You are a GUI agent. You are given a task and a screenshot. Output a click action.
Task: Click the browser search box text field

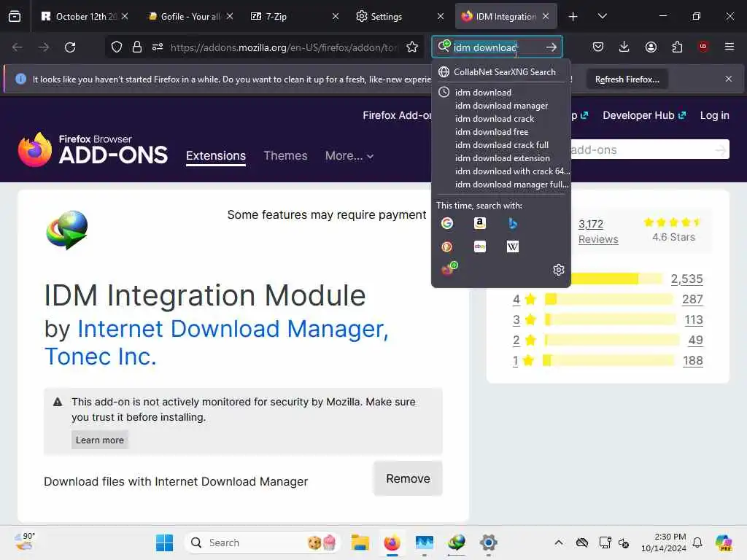(x=495, y=47)
